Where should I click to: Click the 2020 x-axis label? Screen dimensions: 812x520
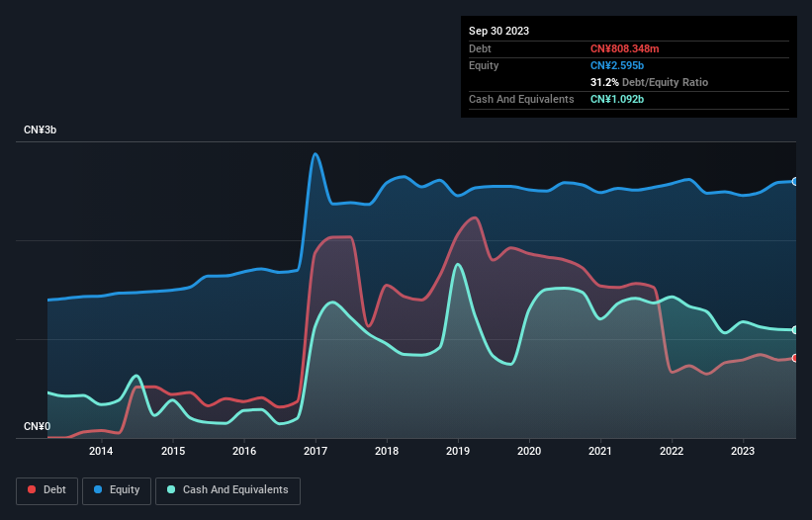pos(529,451)
